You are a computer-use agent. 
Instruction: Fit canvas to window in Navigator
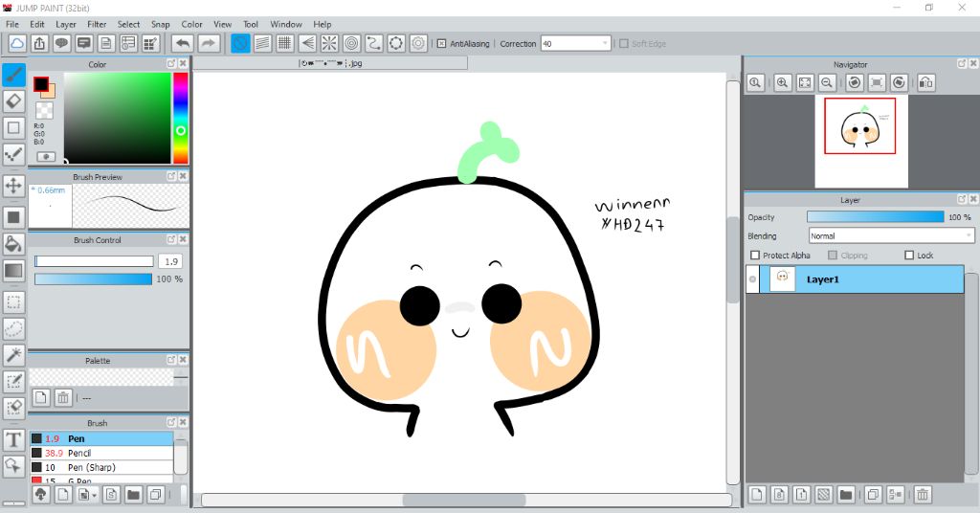tap(805, 82)
